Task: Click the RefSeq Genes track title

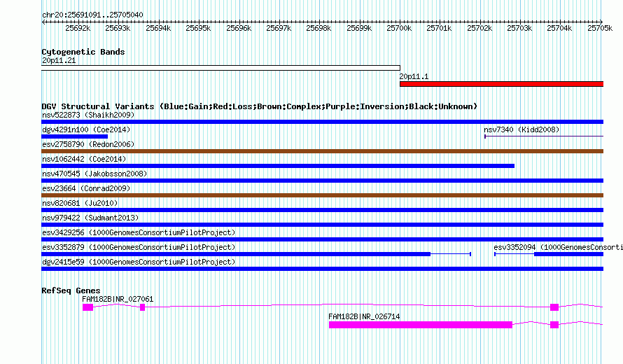Action: click(x=71, y=290)
